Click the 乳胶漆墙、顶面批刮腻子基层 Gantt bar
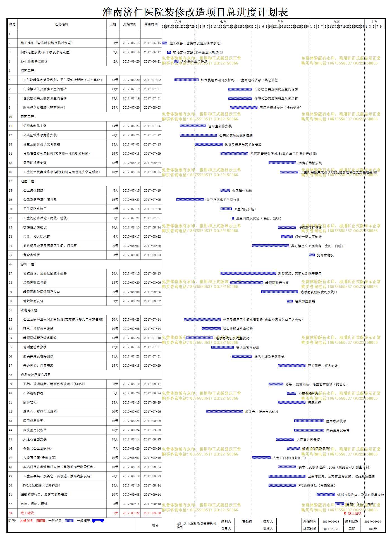This screenshot has height=539, width=392. point(248,273)
